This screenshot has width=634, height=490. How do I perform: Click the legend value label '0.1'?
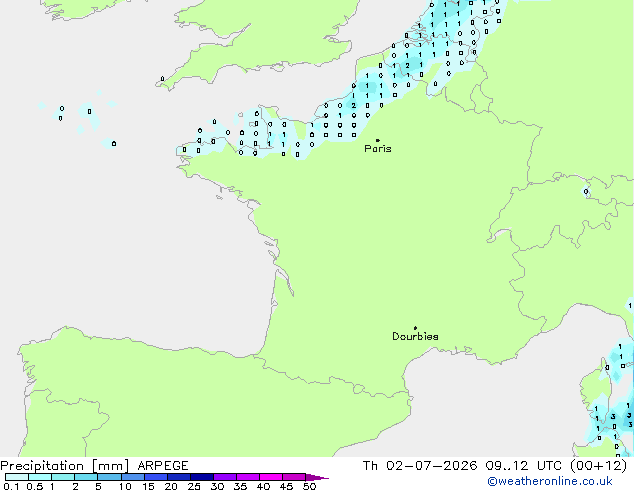click(11, 486)
